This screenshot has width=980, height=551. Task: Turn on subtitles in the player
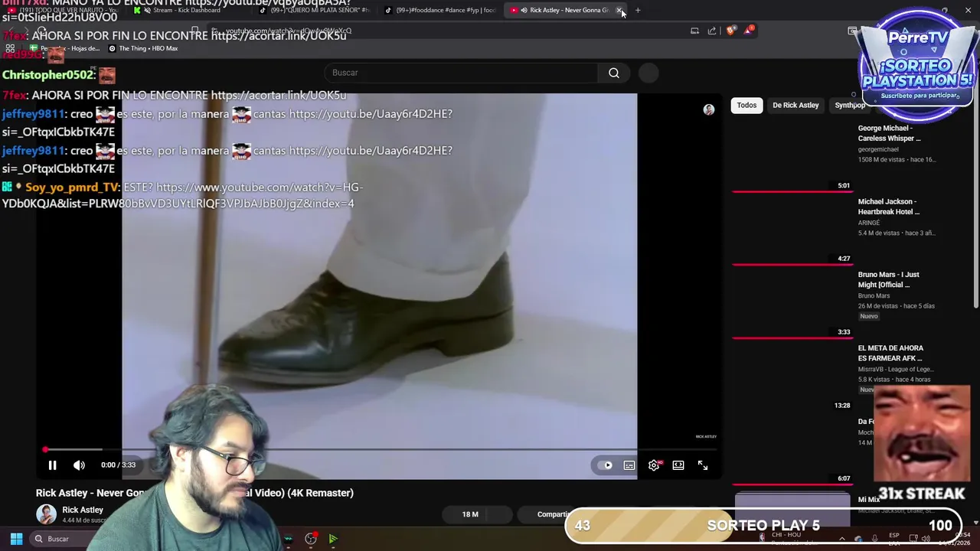629,465
